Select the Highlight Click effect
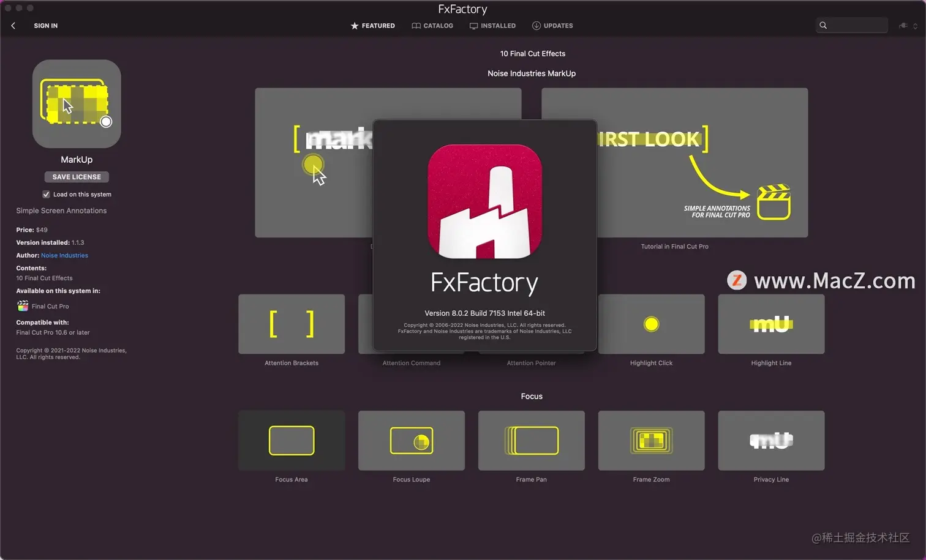 651,324
